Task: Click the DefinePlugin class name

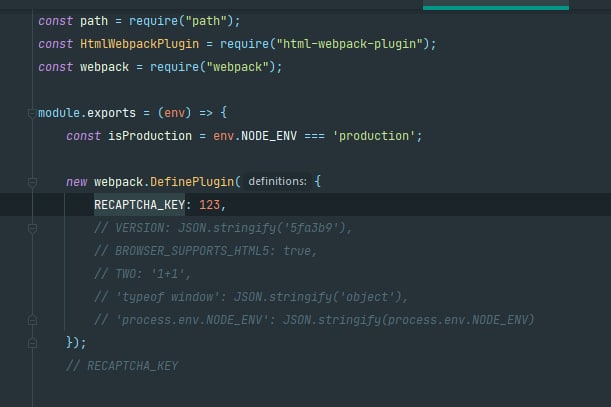Action: pos(192,182)
